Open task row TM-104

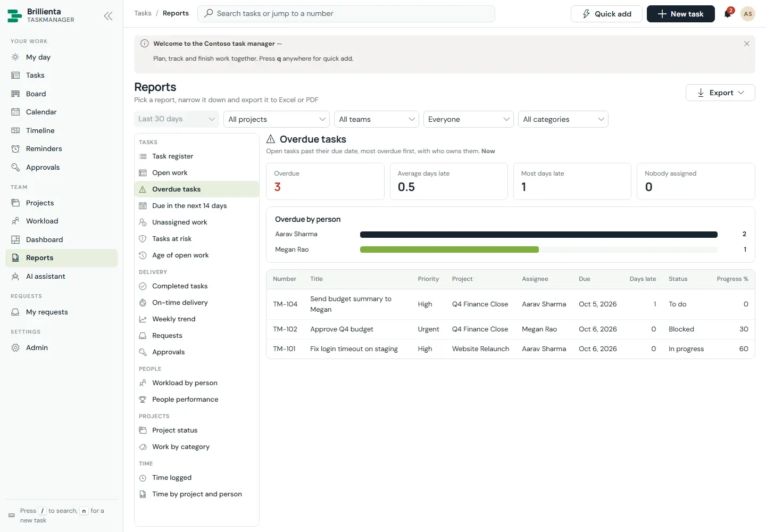coord(511,304)
